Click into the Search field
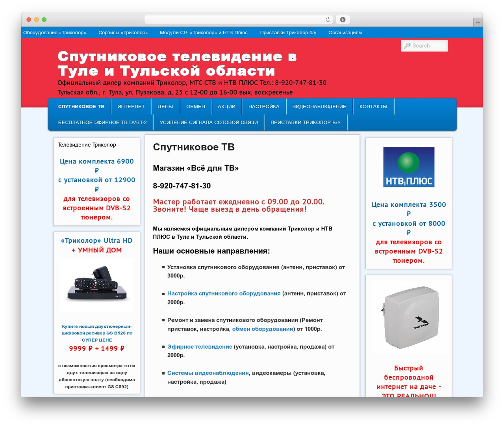The height and width of the screenshot is (427, 504). pyautogui.click(x=424, y=46)
